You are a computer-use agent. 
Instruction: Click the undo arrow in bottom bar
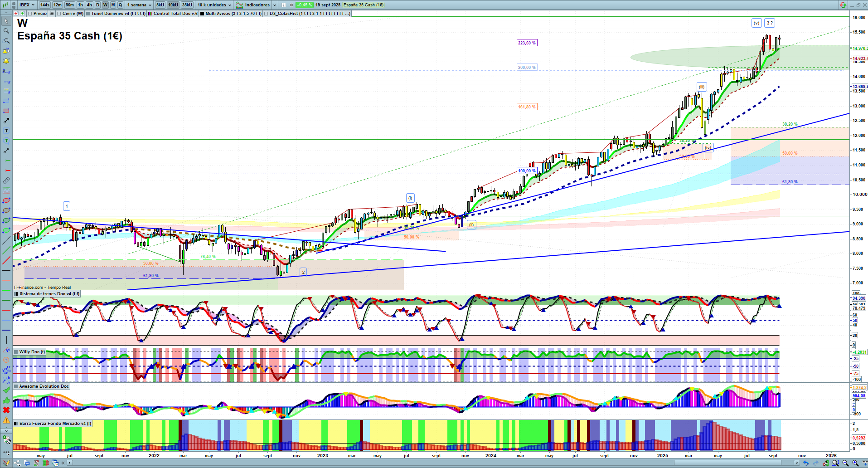805,463
